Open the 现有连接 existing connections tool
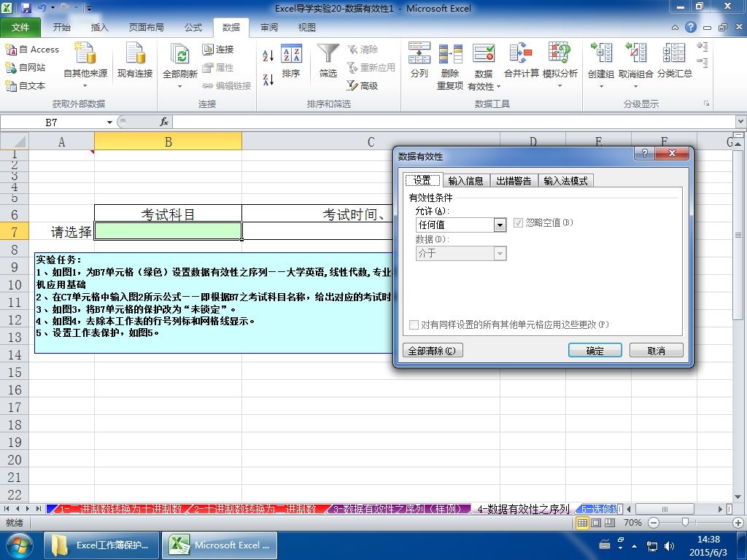 tap(135, 60)
